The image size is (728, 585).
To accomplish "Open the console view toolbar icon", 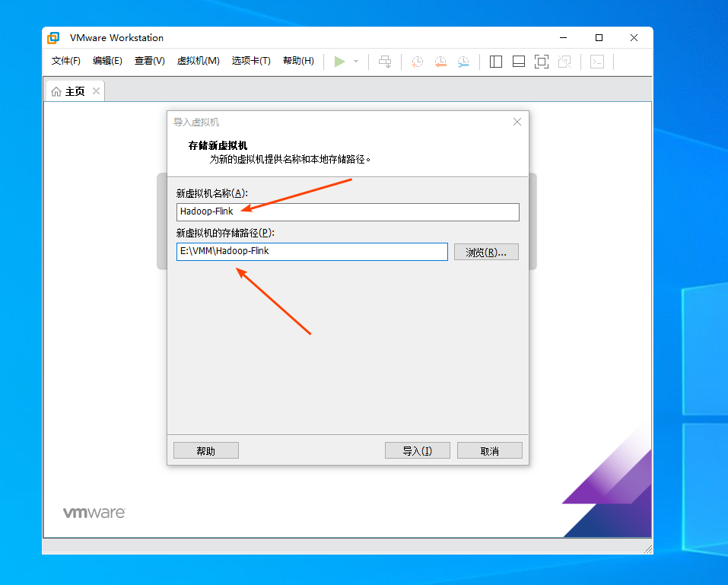I will (x=597, y=62).
